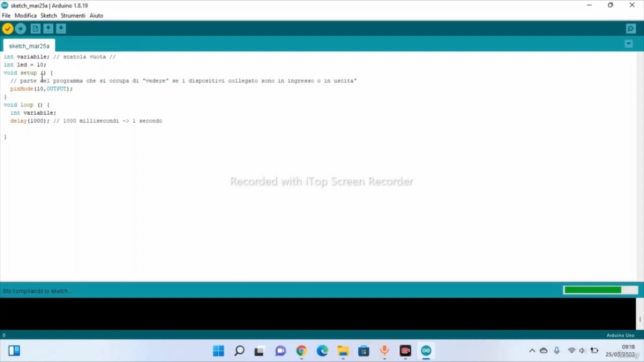Open the Windows Start menu
Screen dimensions: 644x362
(x=218, y=351)
